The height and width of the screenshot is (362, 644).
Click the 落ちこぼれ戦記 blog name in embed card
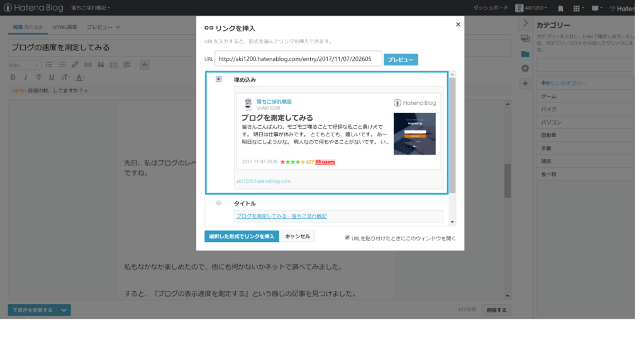click(274, 101)
